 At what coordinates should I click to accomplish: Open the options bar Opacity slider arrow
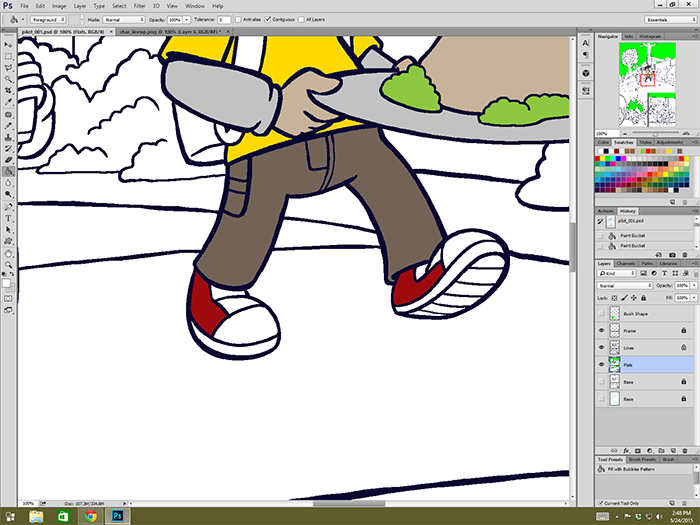[x=187, y=20]
